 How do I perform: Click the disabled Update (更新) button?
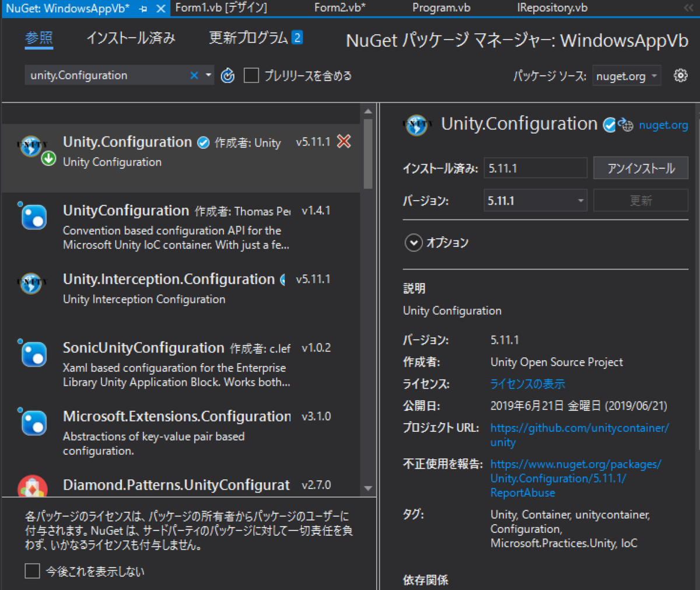pos(641,201)
